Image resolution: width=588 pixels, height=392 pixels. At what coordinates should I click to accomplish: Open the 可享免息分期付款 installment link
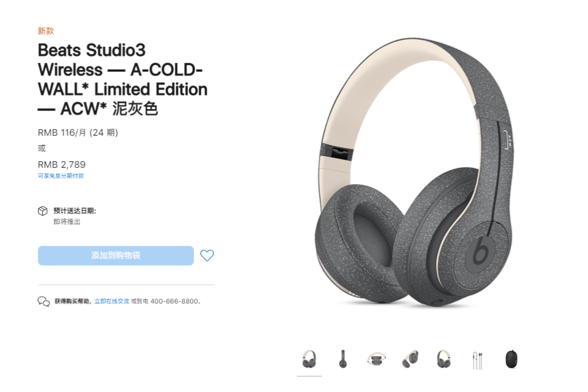point(61,175)
